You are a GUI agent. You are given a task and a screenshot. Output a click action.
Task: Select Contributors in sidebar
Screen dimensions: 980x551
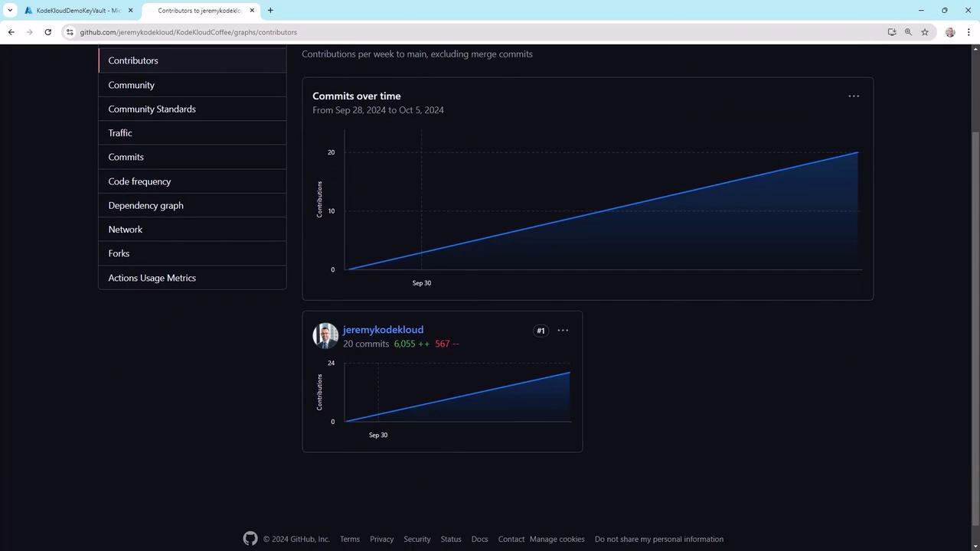point(192,60)
